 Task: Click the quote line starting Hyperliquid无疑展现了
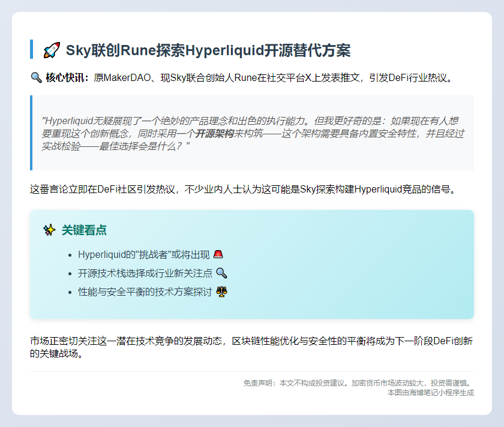coord(250,121)
